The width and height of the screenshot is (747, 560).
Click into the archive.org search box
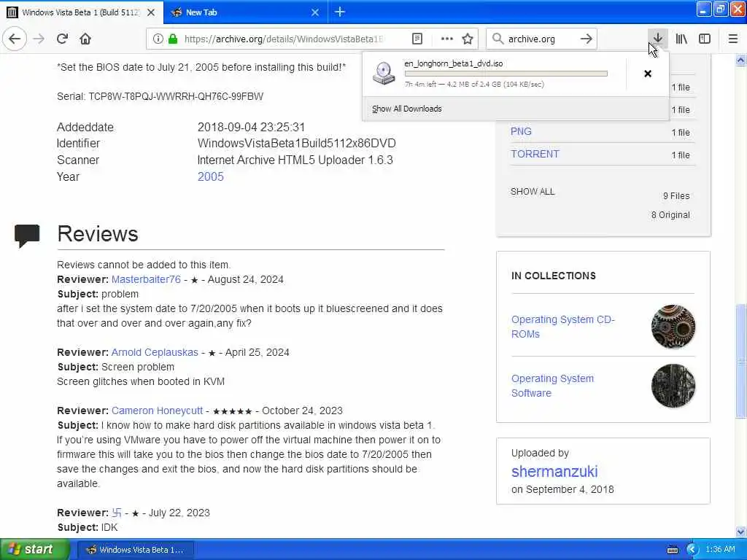pos(541,39)
